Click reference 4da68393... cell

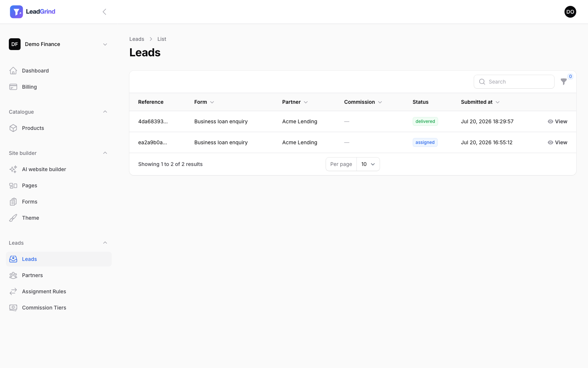coord(153,121)
